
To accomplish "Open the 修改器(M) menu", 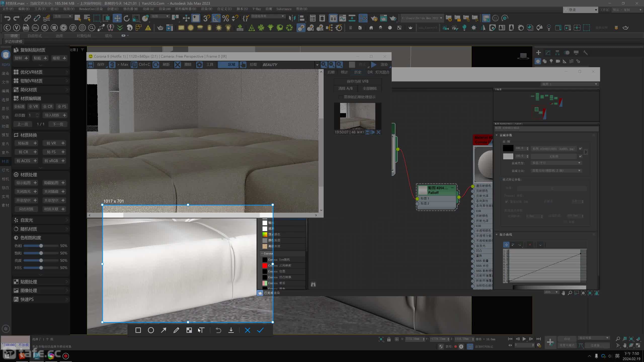I will coord(131,9).
